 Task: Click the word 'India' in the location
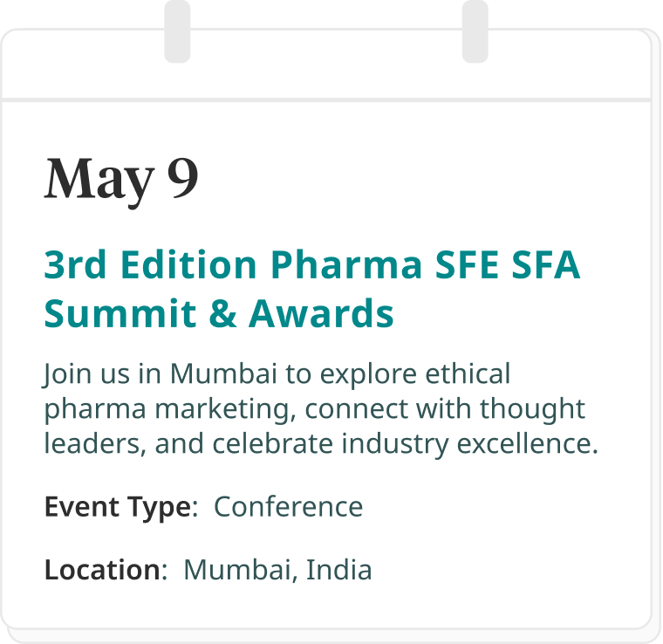[339, 570]
